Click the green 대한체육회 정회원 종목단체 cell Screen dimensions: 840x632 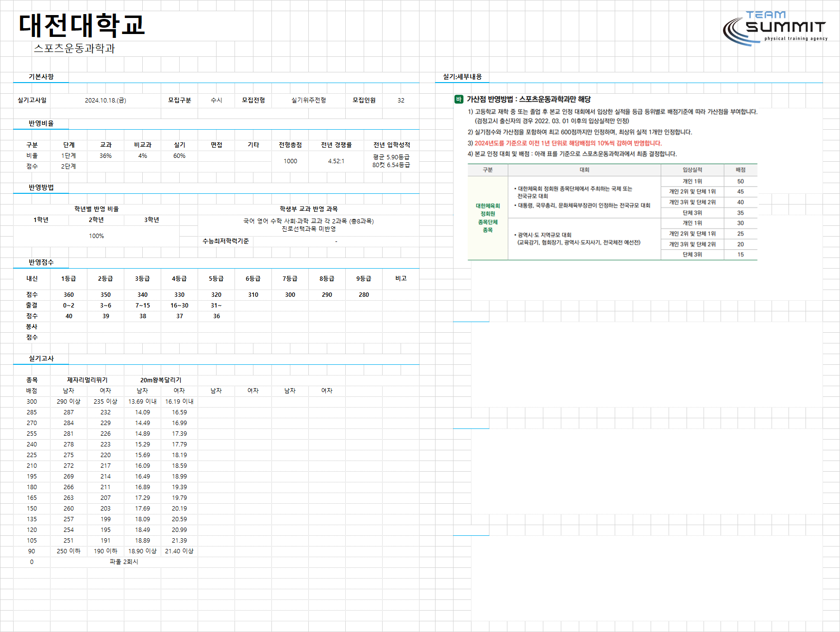pos(488,218)
